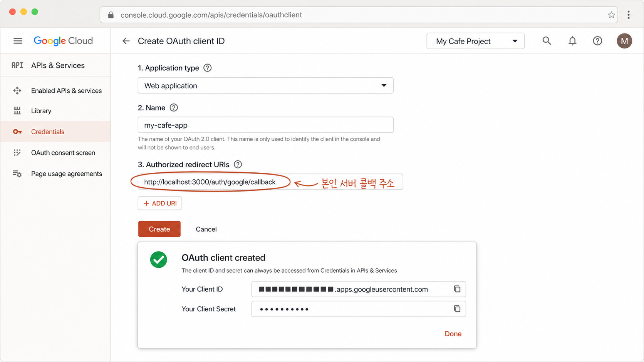
Task: Click the Create button
Action: click(x=159, y=229)
